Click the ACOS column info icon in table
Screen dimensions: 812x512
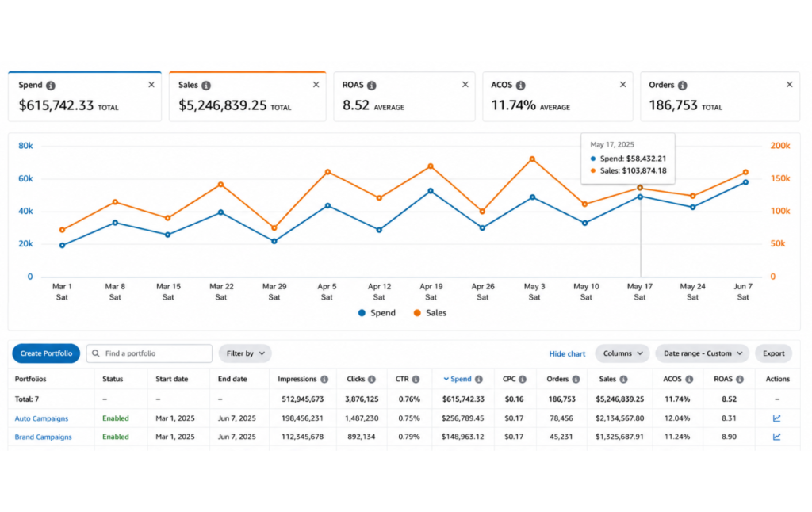(x=689, y=380)
